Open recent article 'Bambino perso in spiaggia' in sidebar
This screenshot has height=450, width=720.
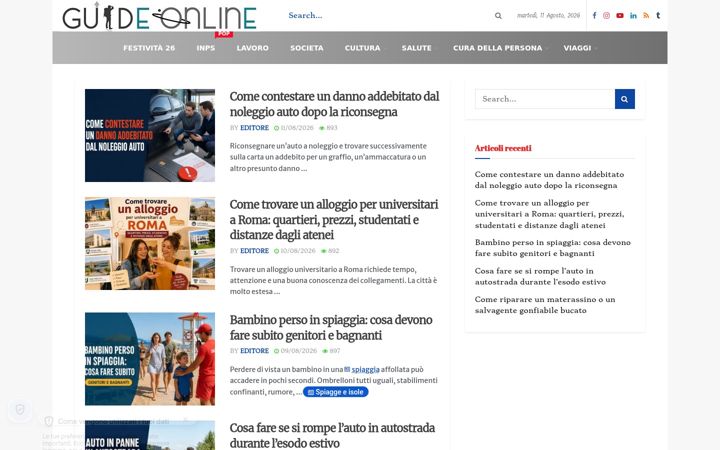(552, 248)
